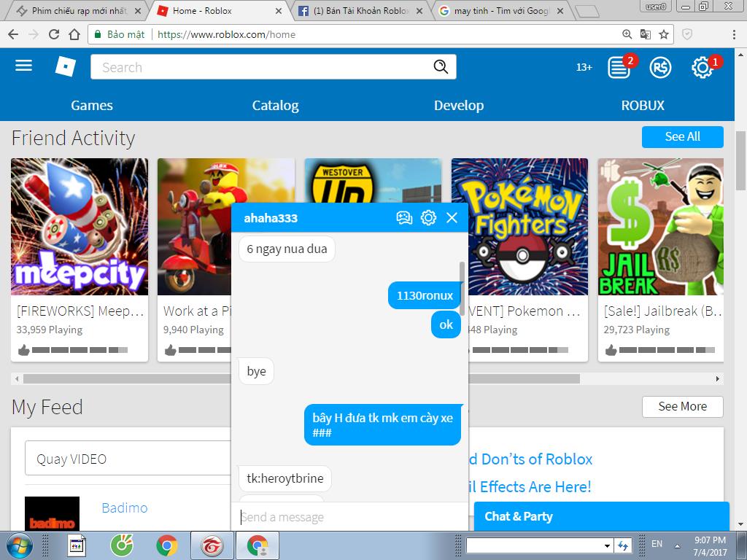
Task: Click the '6 ngay nua dua' message
Action: [x=287, y=249]
